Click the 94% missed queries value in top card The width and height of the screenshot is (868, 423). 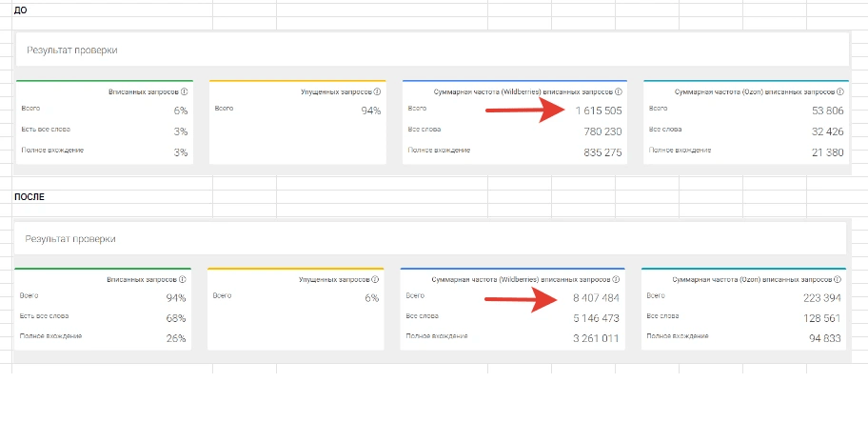tap(371, 111)
